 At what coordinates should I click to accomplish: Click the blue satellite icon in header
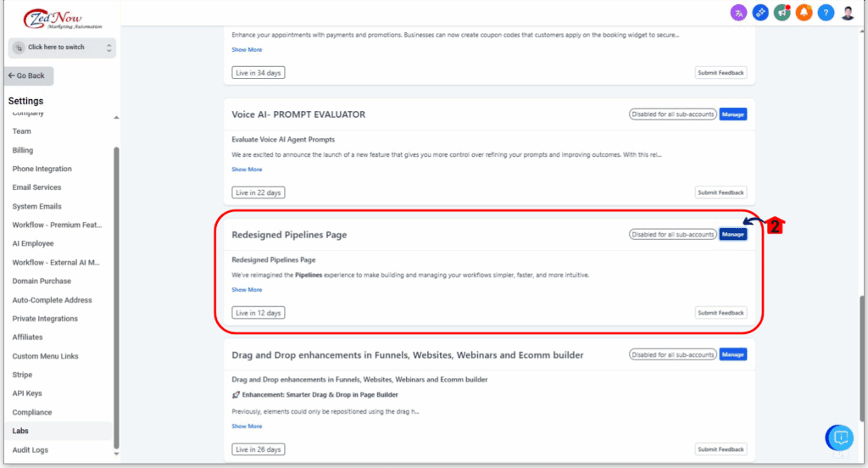point(760,12)
